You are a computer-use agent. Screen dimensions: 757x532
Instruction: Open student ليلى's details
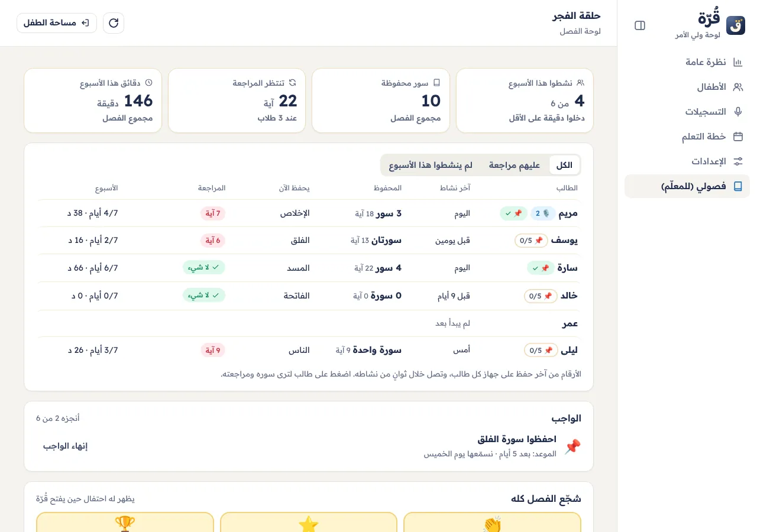click(x=308, y=351)
